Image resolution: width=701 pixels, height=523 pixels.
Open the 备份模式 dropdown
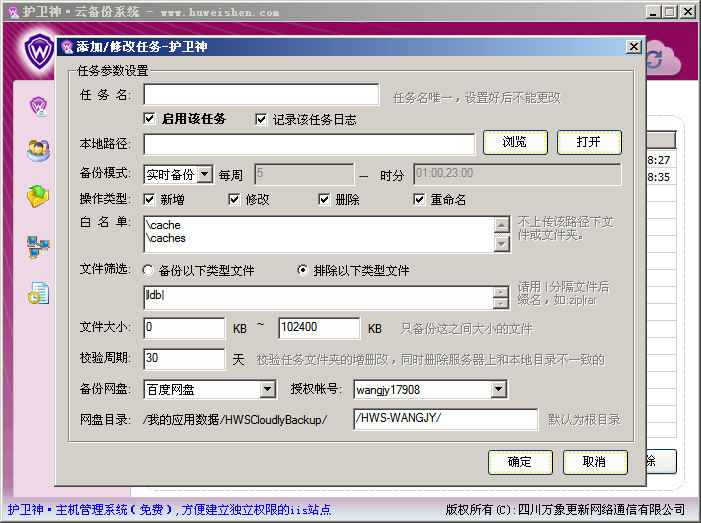pos(205,174)
